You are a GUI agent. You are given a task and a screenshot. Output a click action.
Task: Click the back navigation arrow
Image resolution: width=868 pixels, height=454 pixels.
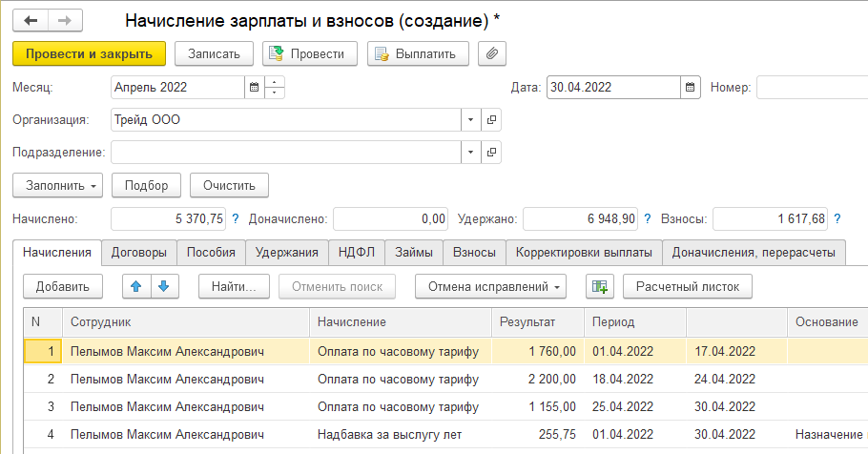[31, 20]
